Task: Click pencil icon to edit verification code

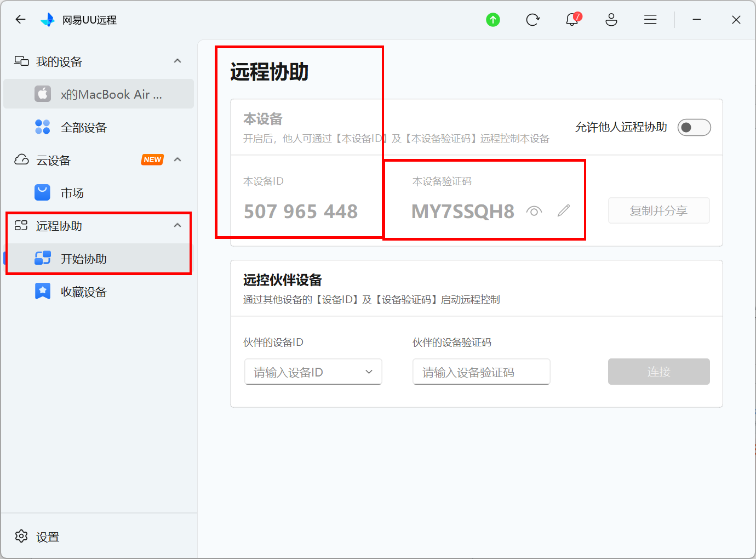Action: coord(564,211)
